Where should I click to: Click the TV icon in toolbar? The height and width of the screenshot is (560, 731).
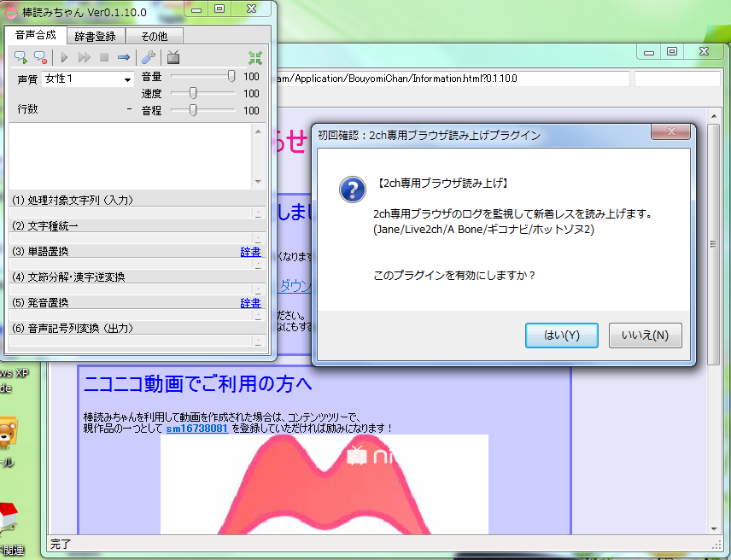173,57
